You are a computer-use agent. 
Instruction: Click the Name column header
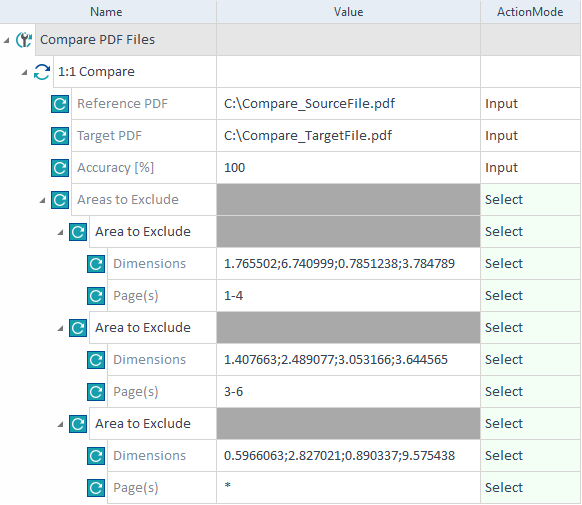(106, 12)
